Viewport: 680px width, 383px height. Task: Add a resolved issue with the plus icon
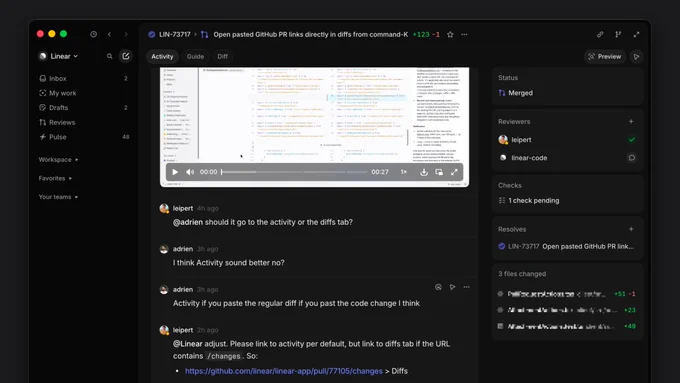coord(631,229)
